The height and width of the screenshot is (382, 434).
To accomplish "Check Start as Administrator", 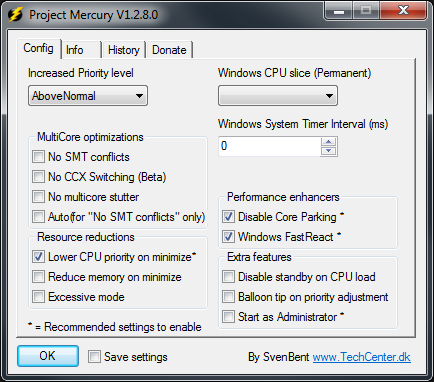I will (x=228, y=316).
